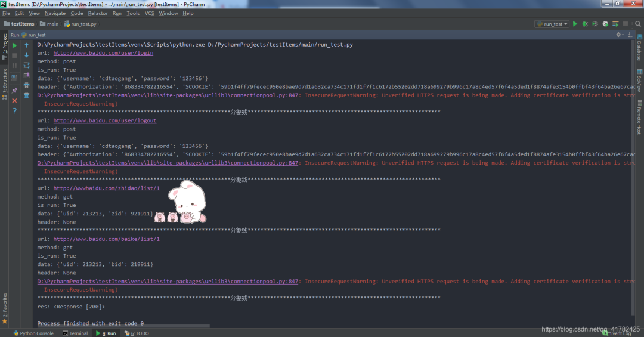Clear all console output with trash icon
Image resolution: width=644 pixels, height=337 pixels.
coord(27,96)
